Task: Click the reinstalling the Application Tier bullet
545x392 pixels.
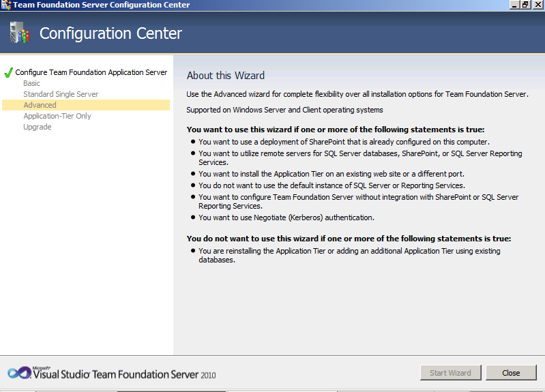Action: (x=349, y=256)
